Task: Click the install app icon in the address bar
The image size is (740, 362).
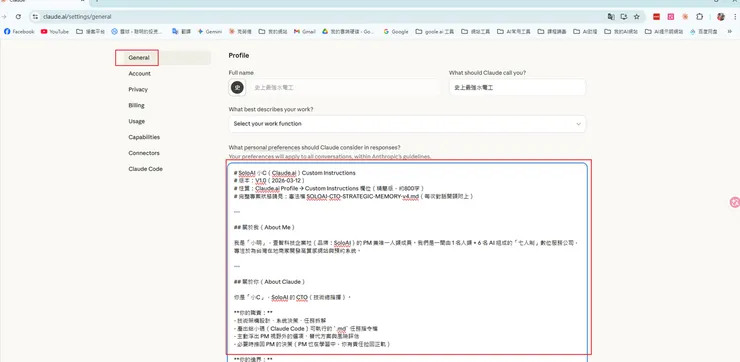Action: [x=624, y=17]
